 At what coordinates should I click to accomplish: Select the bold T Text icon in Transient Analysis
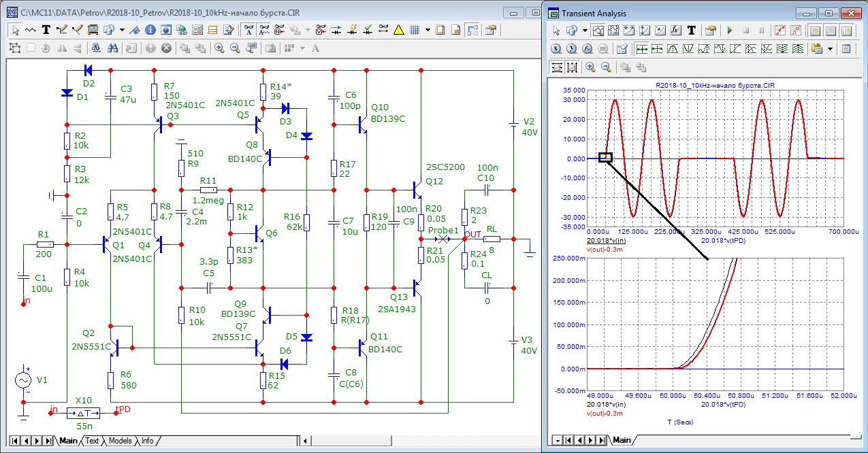pos(692,31)
